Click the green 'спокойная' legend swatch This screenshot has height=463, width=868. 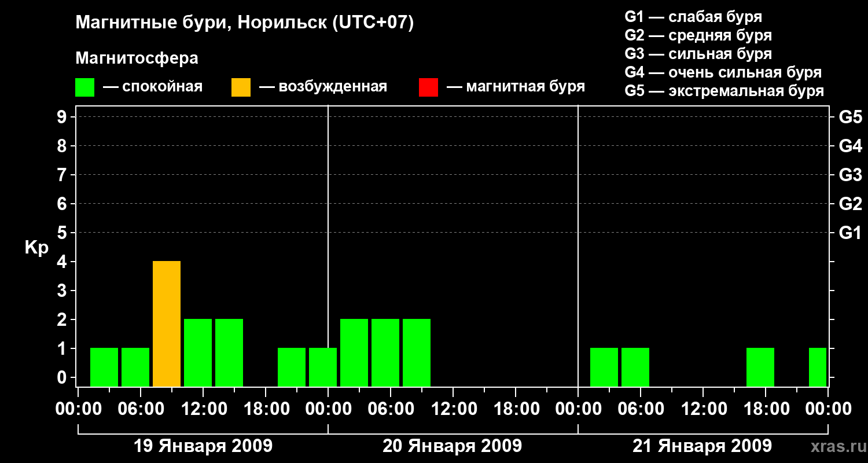tap(84, 87)
